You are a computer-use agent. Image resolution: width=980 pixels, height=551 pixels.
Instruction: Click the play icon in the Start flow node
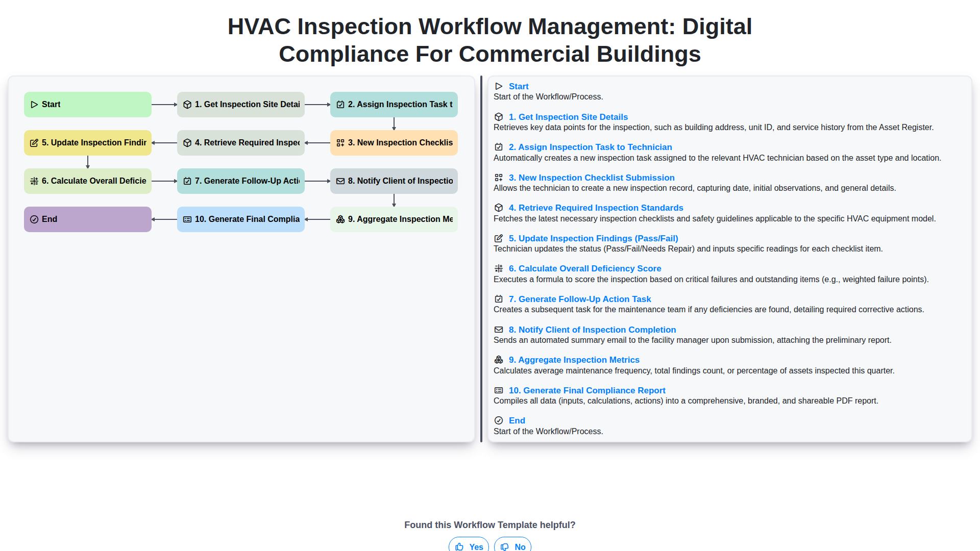click(x=34, y=105)
